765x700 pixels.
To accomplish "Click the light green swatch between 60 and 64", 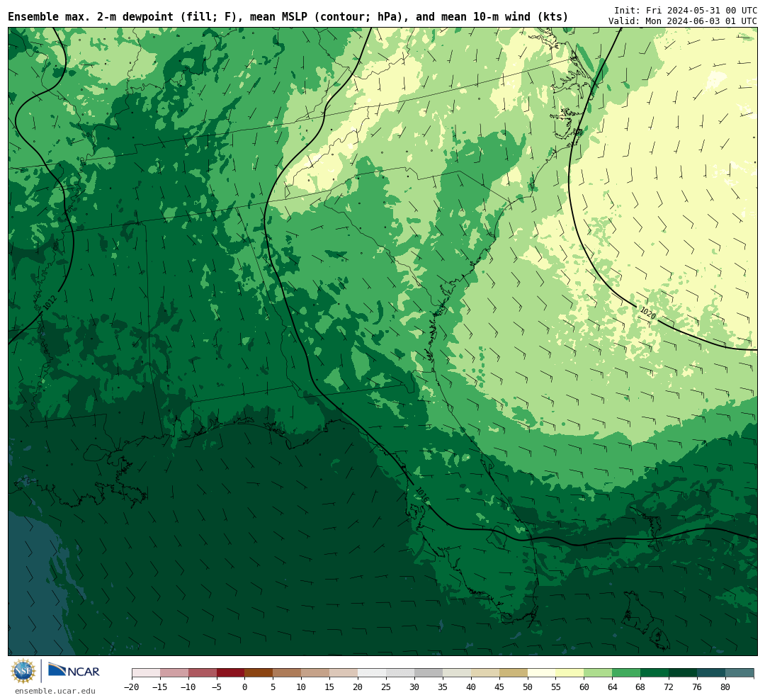I will pyautogui.click(x=599, y=673).
